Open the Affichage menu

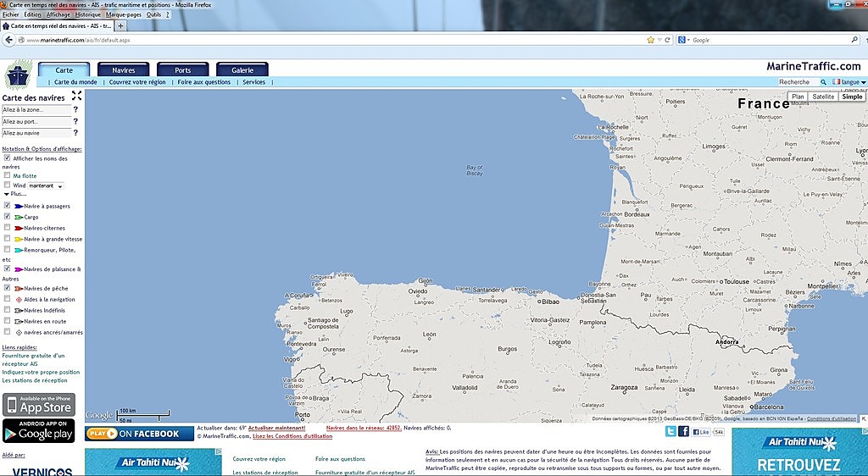click(x=58, y=15)
